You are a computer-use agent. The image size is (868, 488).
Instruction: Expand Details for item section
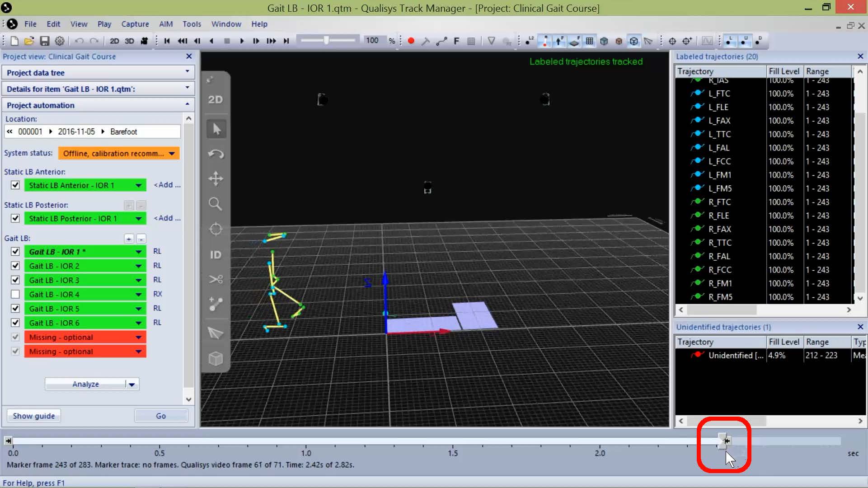click(98, 89)
